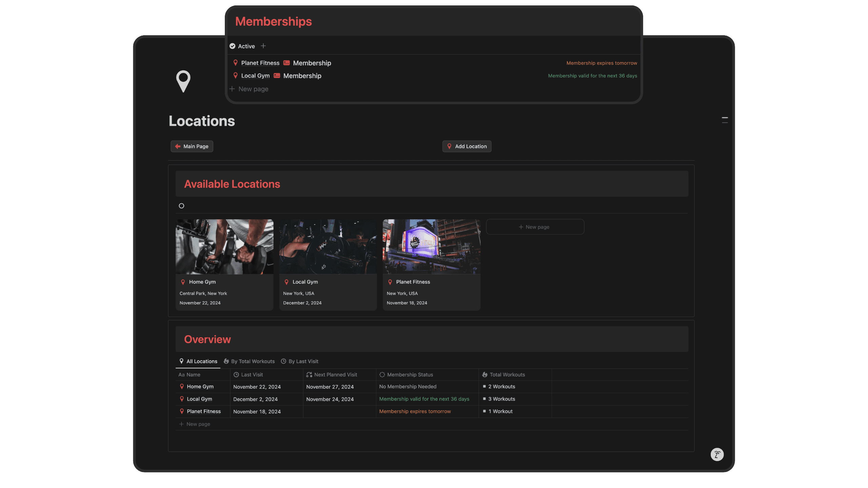The width and height of the screenshot is (868, 488).
Task: Select the All Locations tab
Action: click(x=198, y=361)
